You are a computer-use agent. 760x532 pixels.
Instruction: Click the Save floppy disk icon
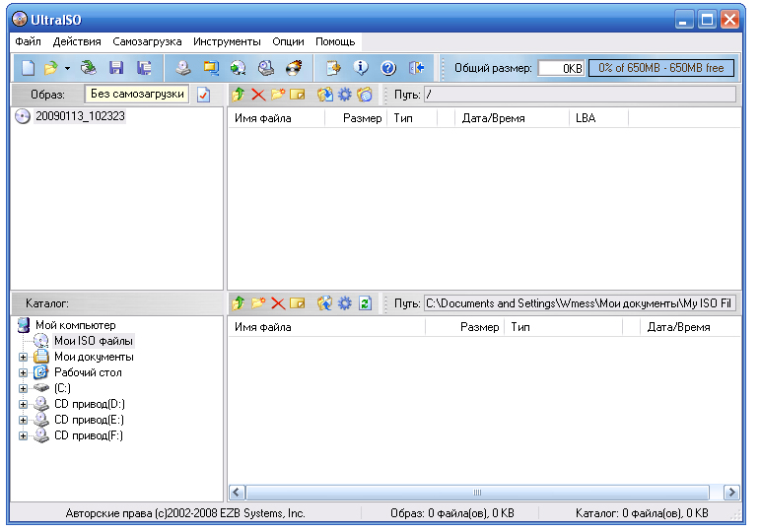point(116,68)
